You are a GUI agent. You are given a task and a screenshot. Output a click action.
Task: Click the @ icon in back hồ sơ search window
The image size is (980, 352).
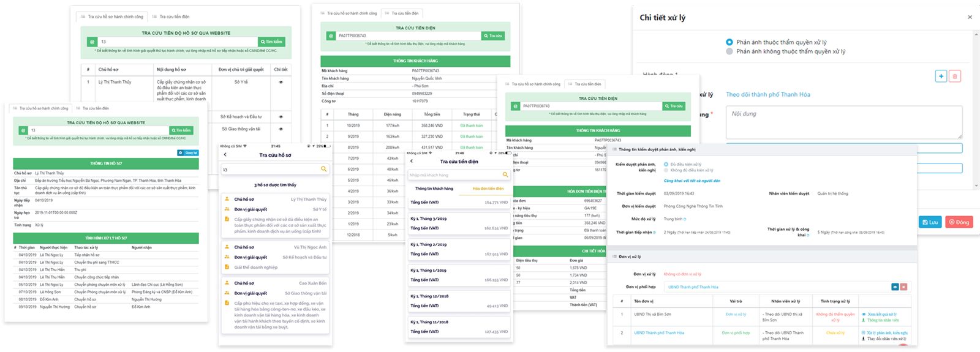click(92, 42)
